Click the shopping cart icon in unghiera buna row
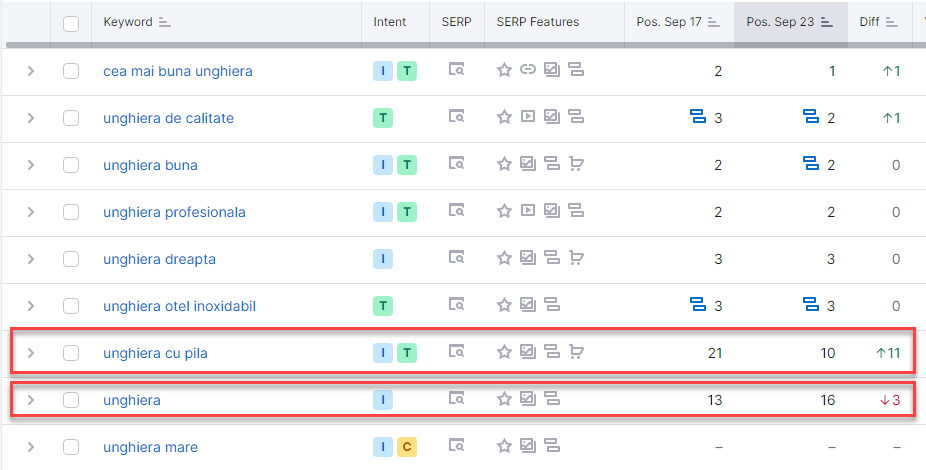The image size is (926, 470). (x=576, y=164)
